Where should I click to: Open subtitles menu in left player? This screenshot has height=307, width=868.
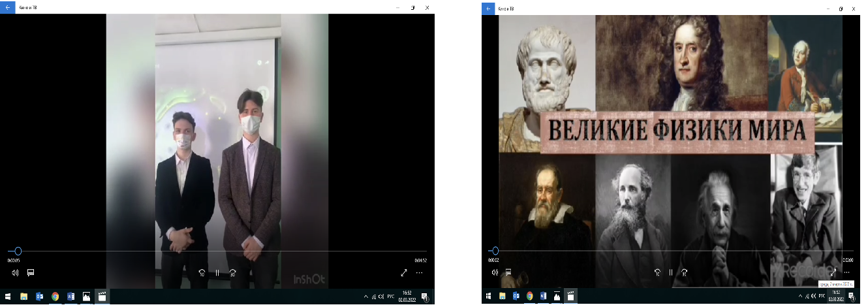click(x=31, y=272)
